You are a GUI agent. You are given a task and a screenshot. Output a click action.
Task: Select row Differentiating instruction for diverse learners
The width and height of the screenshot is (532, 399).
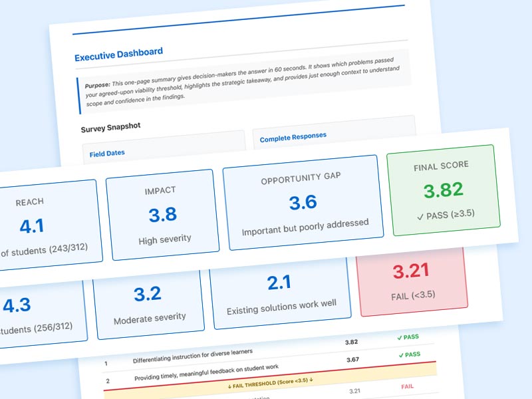tap(269, 353)
